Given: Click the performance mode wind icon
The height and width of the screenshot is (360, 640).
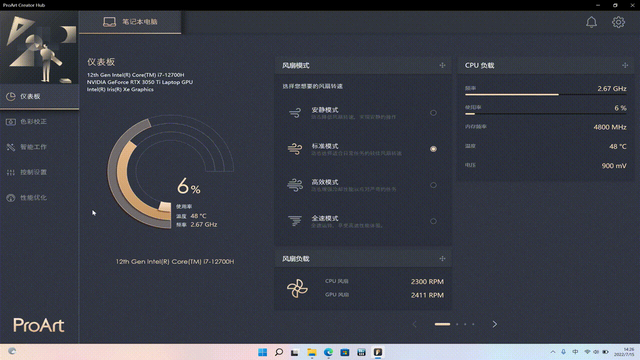Looking at the screenshot, I should pyautogui.click(x=295, y=185).
